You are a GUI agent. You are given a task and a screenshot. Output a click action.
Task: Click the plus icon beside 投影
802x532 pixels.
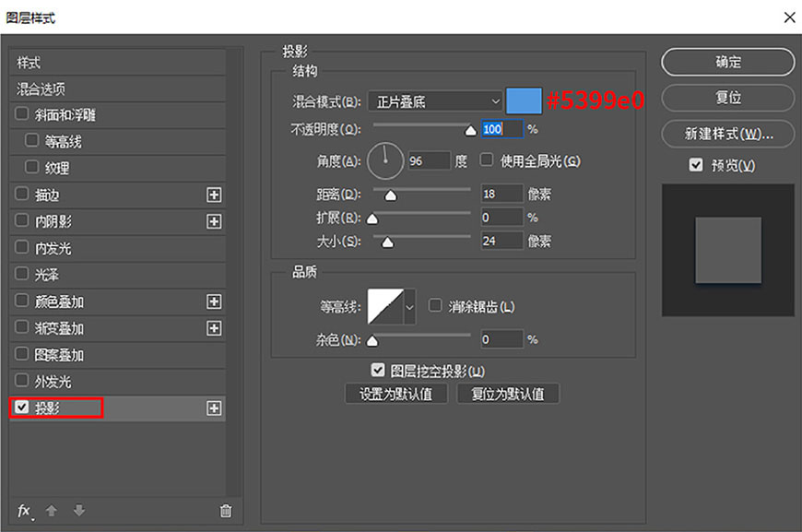click(214, 408)
